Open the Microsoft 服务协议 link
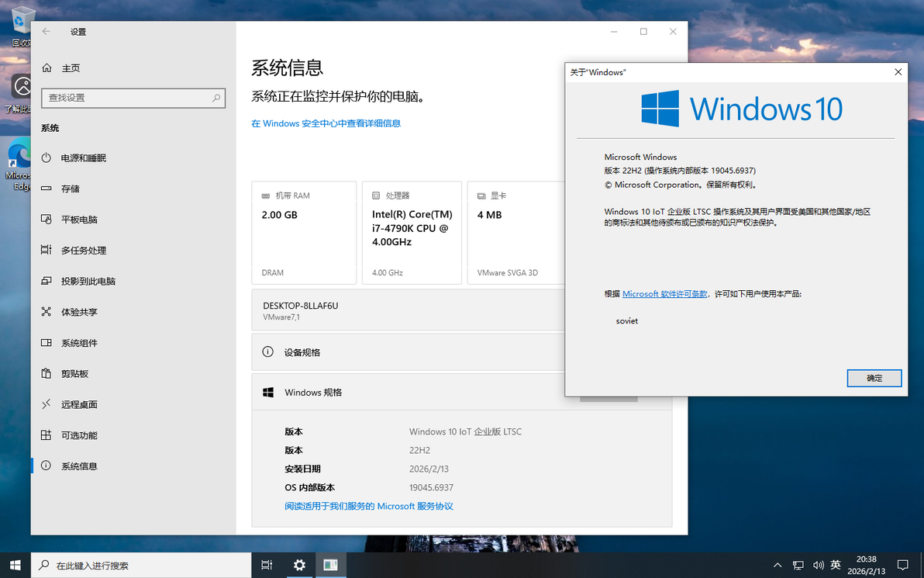Viewport: 924px width, 578px height. pyautogui.click(x=369, y=506)
